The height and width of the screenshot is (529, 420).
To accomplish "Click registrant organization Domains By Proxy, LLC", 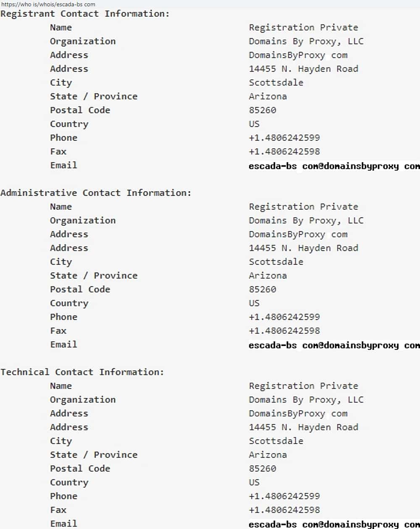I will (306, 42).
